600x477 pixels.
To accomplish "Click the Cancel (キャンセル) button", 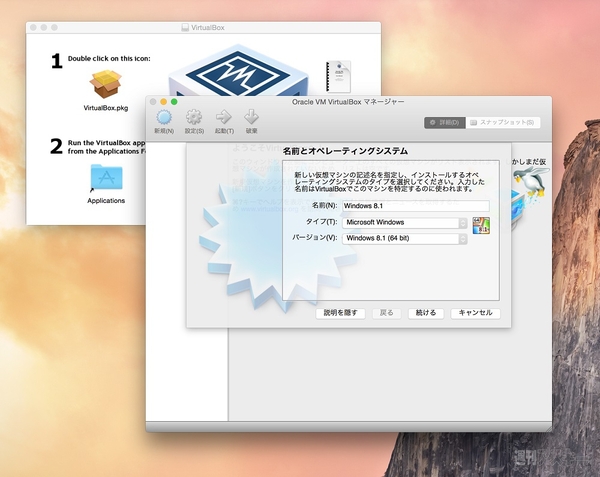I will 475,313.
